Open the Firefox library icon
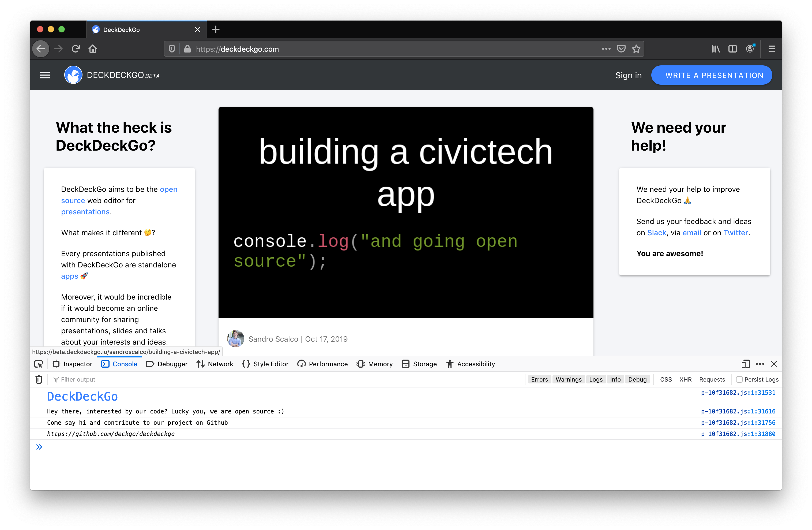Image resolution: width=812 pixels, height=530 pixels. pyautogui.click(x=715, y=49)
